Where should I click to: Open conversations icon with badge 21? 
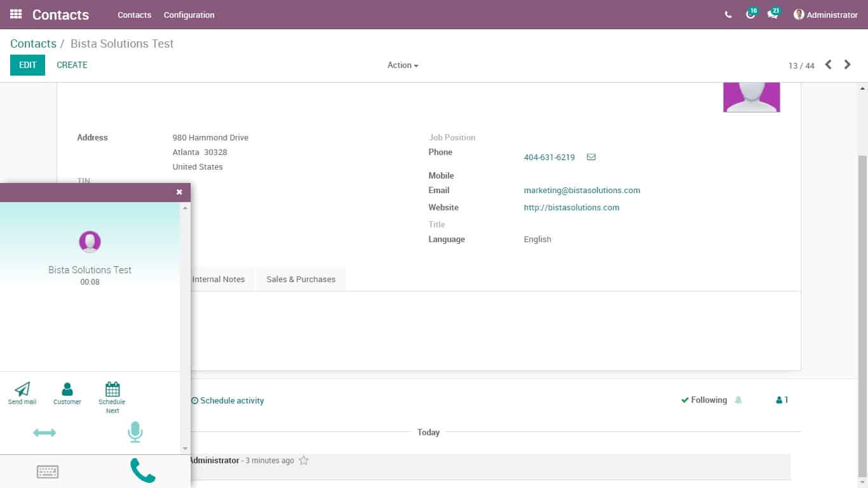(773, 14)
